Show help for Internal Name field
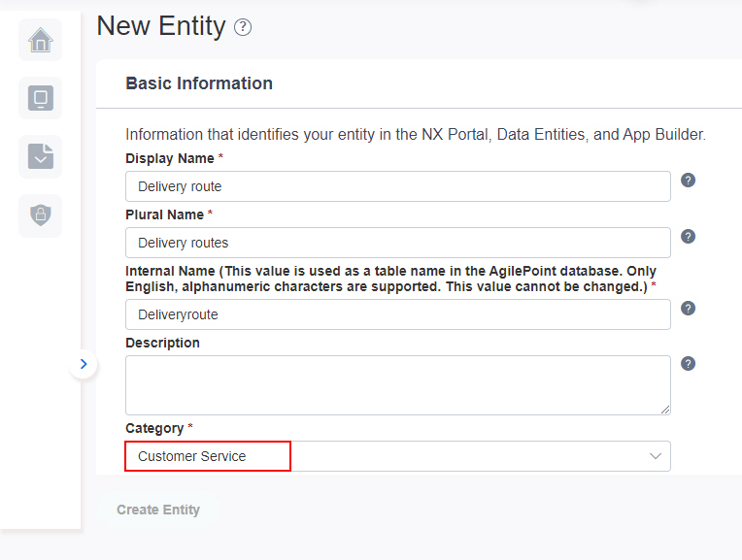 (688, 309)
